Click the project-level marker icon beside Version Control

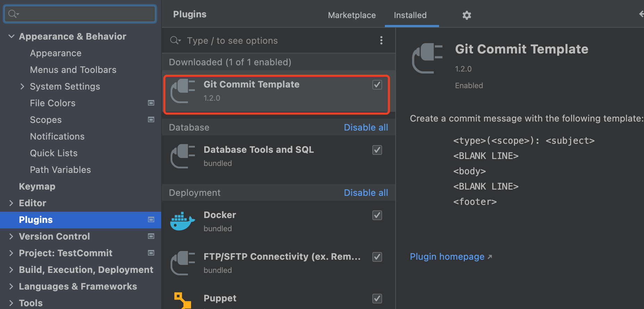(151, 236)
